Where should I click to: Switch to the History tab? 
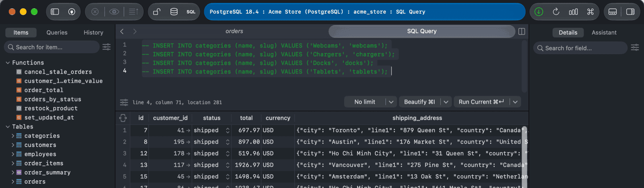[x=93, y=33]
